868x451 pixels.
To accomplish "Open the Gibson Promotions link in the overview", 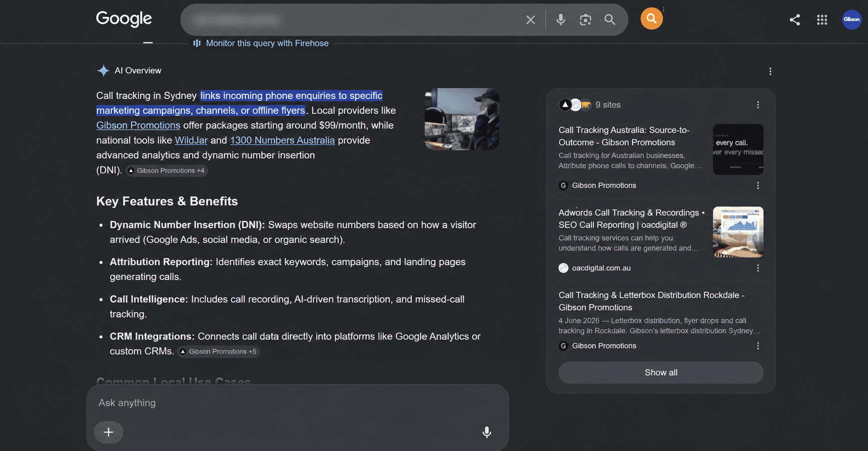I will [x=138, y=125].
